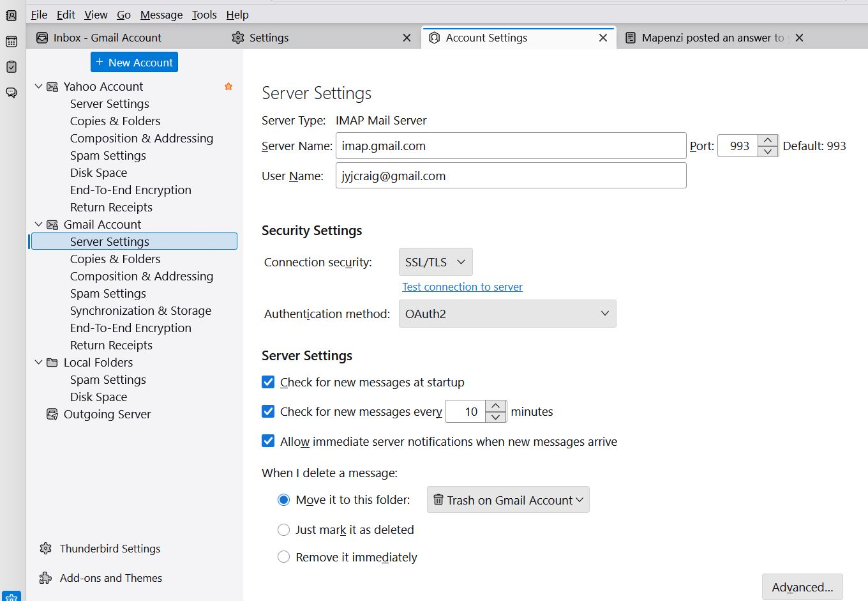Open the Tools menu

204,15
